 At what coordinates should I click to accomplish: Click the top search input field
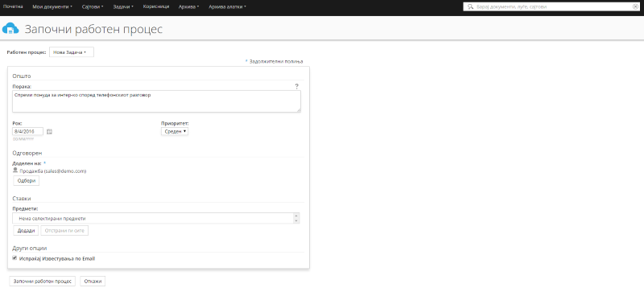click(552, 6)
